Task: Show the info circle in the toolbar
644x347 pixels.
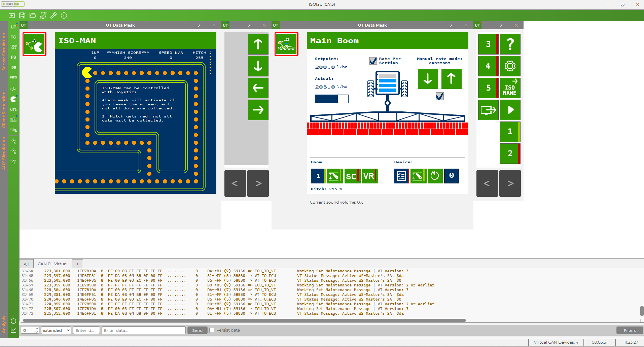Action: [x=64, y=15]
